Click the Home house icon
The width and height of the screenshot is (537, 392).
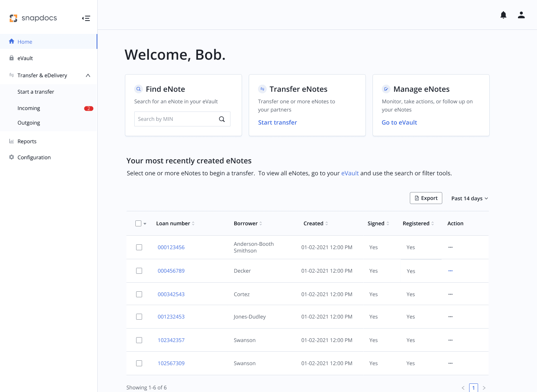tap(12, 41)
